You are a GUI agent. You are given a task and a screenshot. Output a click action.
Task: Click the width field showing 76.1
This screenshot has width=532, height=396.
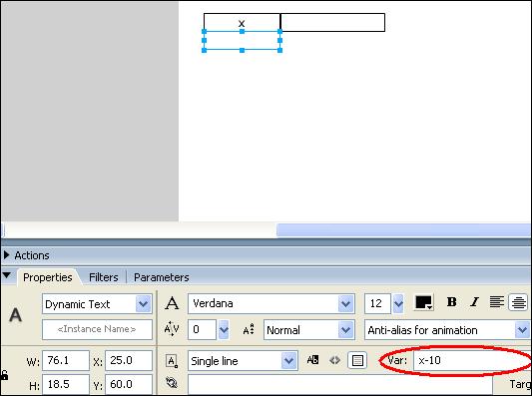(66, 360)
